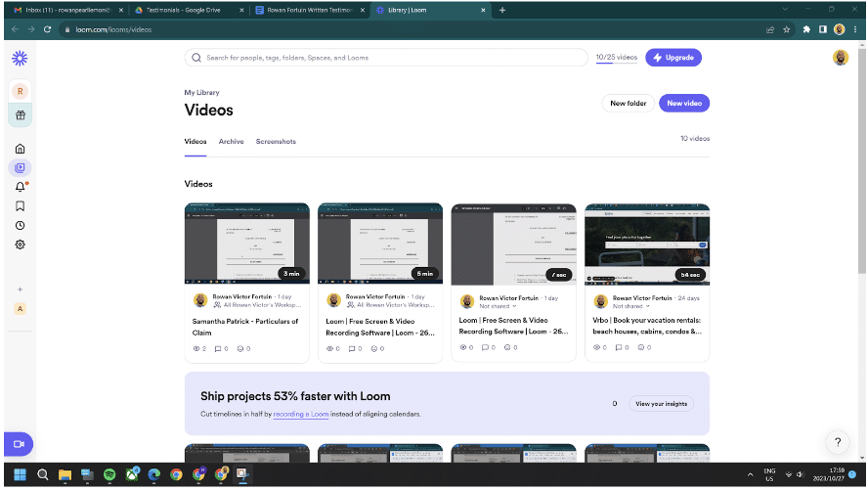Click the 10/25 videos usage link
Screen dimensions: 868x491
tap(617, 57)
